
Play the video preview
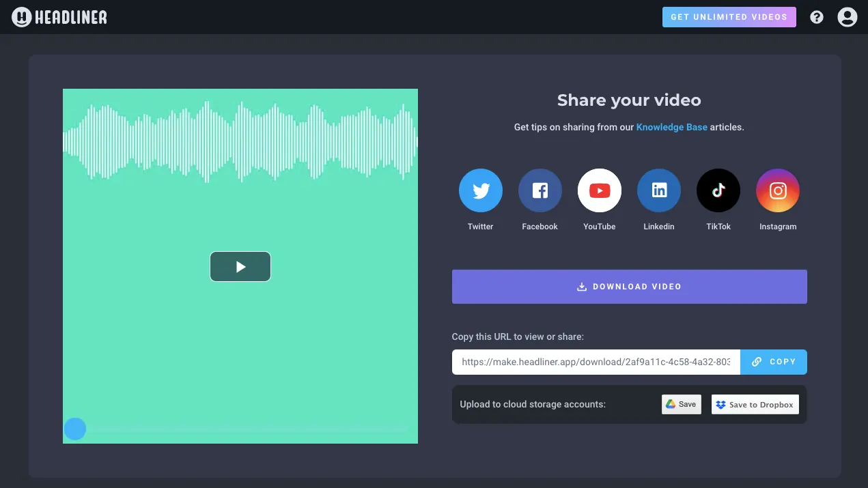[240, 266]
